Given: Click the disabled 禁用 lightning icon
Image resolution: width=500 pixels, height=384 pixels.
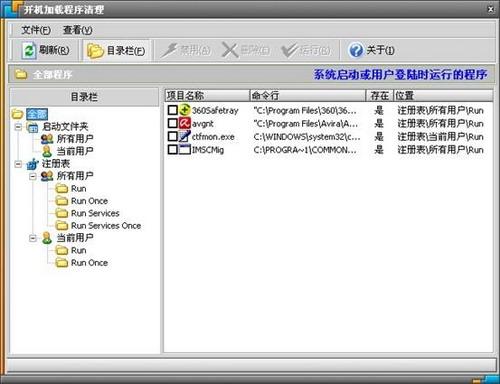Looking at the screenshot, I should tap(169, 51).
